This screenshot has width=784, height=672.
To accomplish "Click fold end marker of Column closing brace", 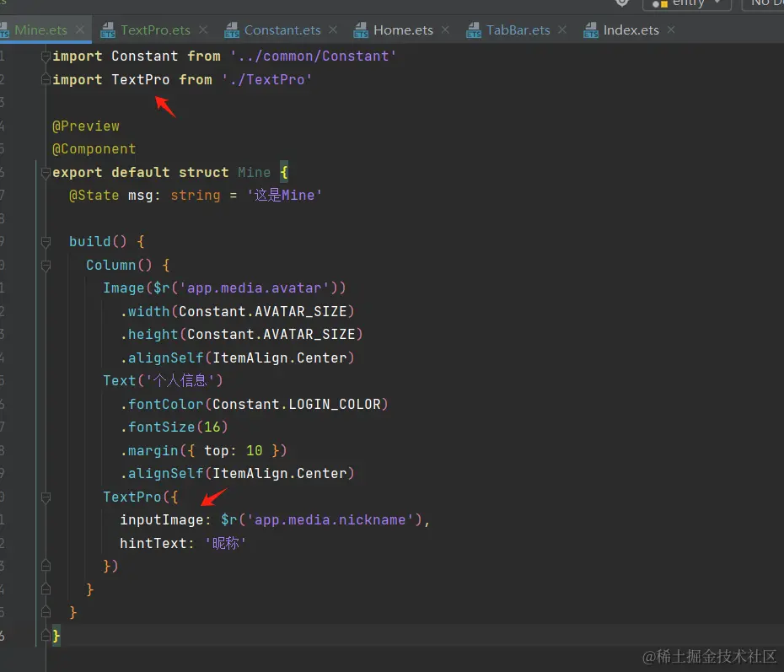I will 46,589.
